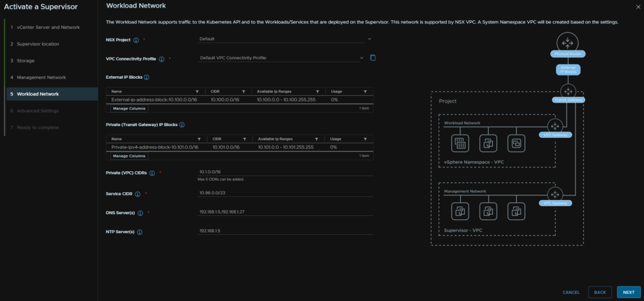
Task: Open the External IP Blocks info tooltip
Action: [147, 77]
